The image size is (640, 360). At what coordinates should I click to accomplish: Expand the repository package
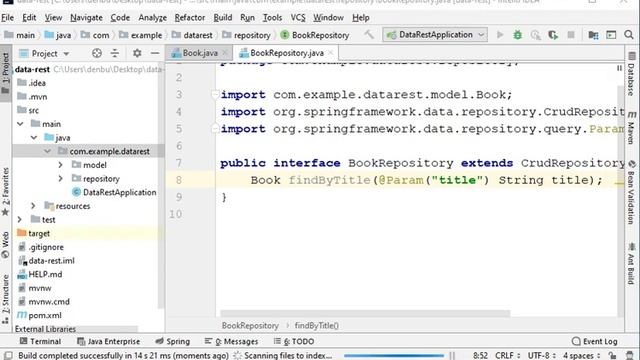click(60, 178)
